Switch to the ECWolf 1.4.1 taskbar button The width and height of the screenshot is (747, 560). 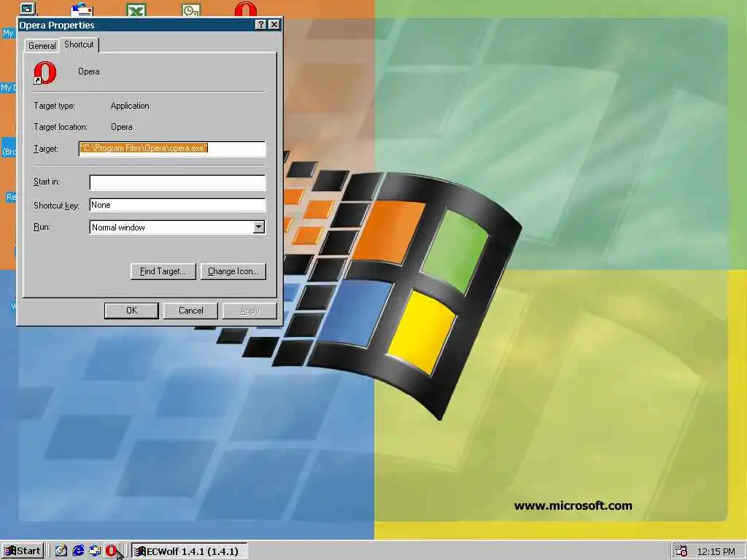(190, 551)
